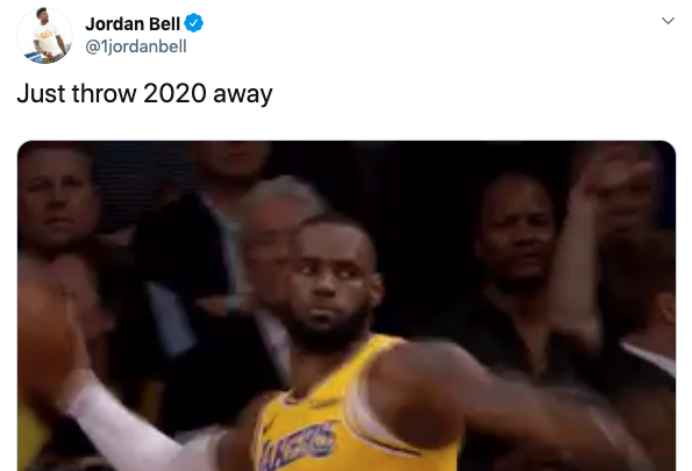This screenshot has height=471, width=692.
Task: Click the spectator in the top-left GIF corner
Action: click(x=55, y=203)
